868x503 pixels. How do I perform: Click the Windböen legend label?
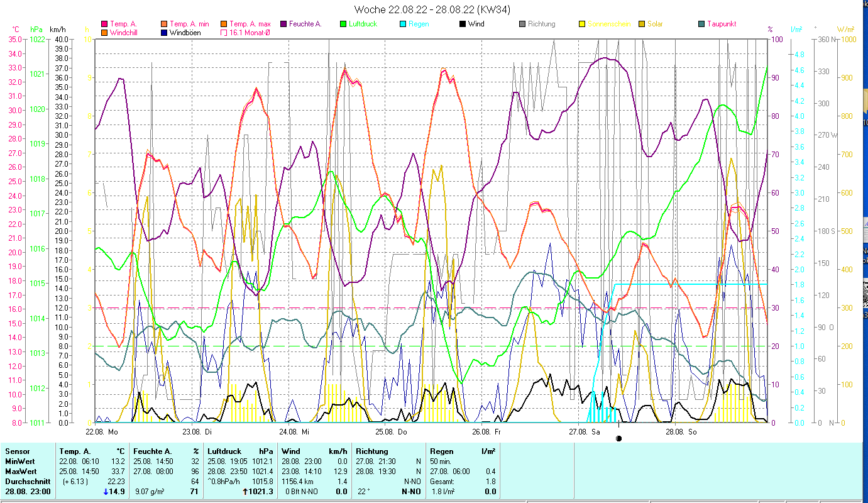185,32
